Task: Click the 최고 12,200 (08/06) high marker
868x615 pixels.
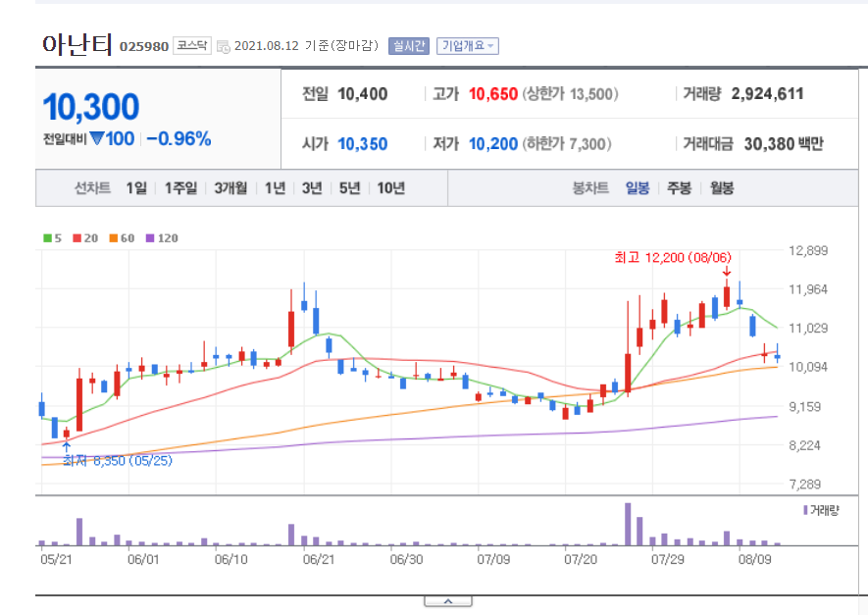Action: [x=673, y=257]
